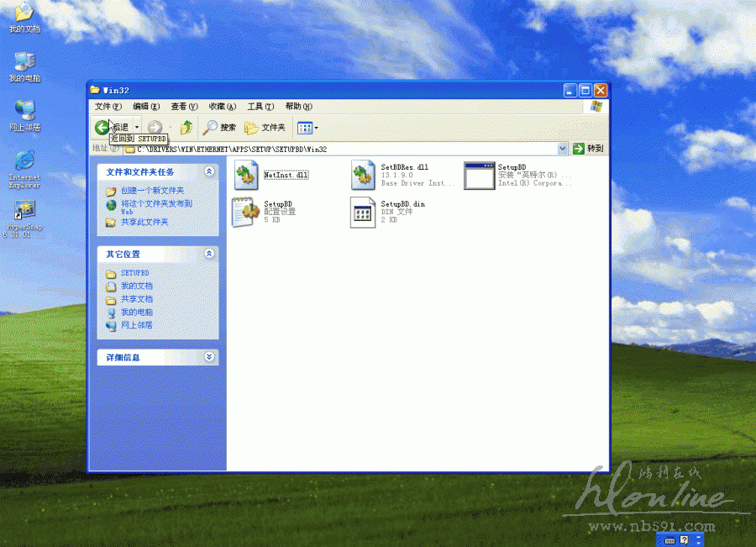The width and height of the screenshot is (756, 547).
Task: Open the Back history dropdown arrow
Action: (137, 128)
